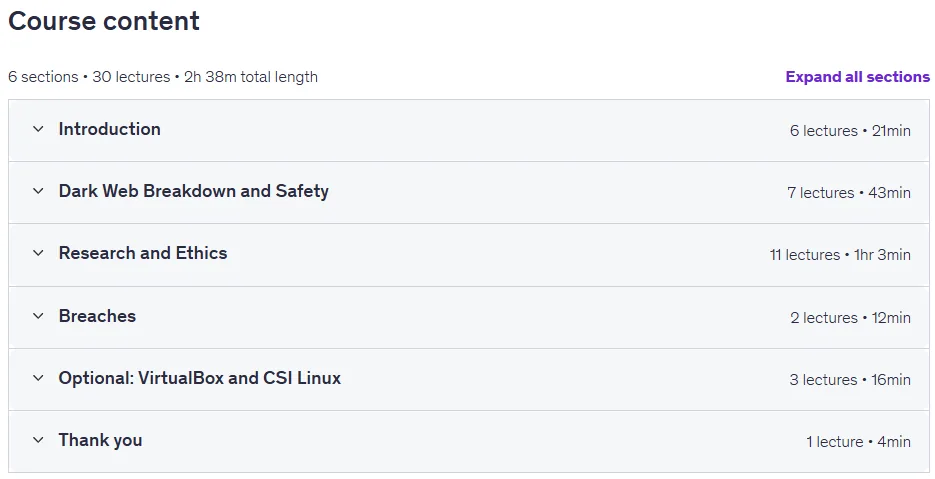Viewport: 935px width, 479px height.
Task: Click the 11 lectures • 1hr 3min label
Action: pos(840,255)
